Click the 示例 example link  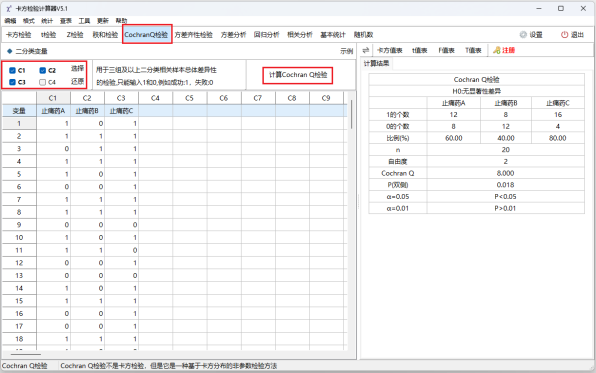tap(347, 51)
